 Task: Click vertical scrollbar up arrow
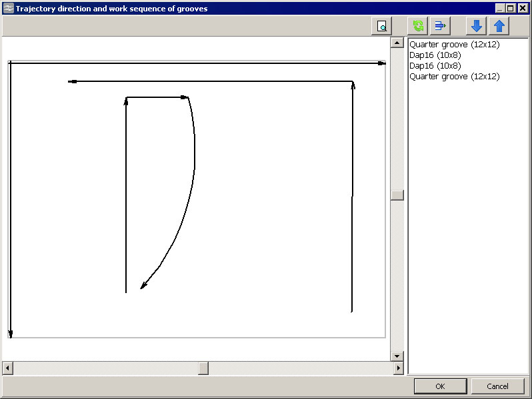point(397,43)
